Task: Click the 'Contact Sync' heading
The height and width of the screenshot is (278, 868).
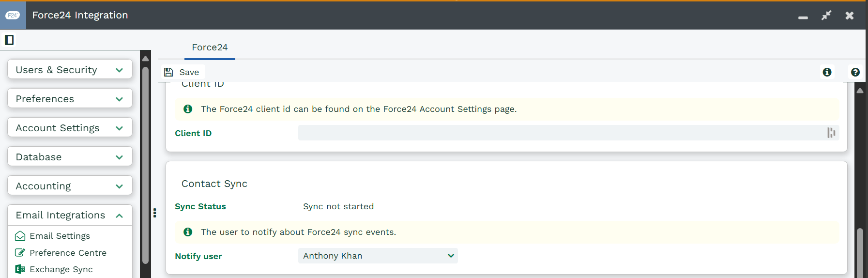Action: click(214, 184)
